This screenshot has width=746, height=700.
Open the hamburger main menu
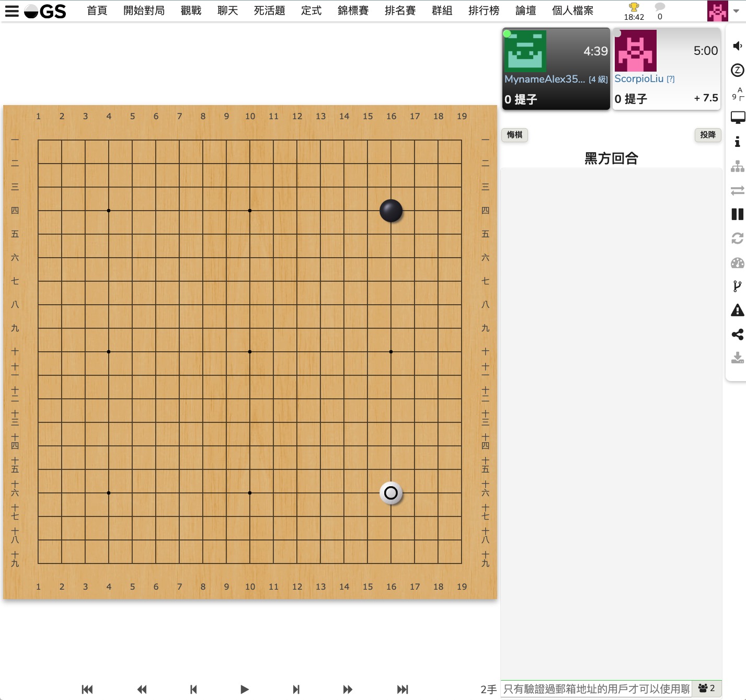[x=12, y=11]
